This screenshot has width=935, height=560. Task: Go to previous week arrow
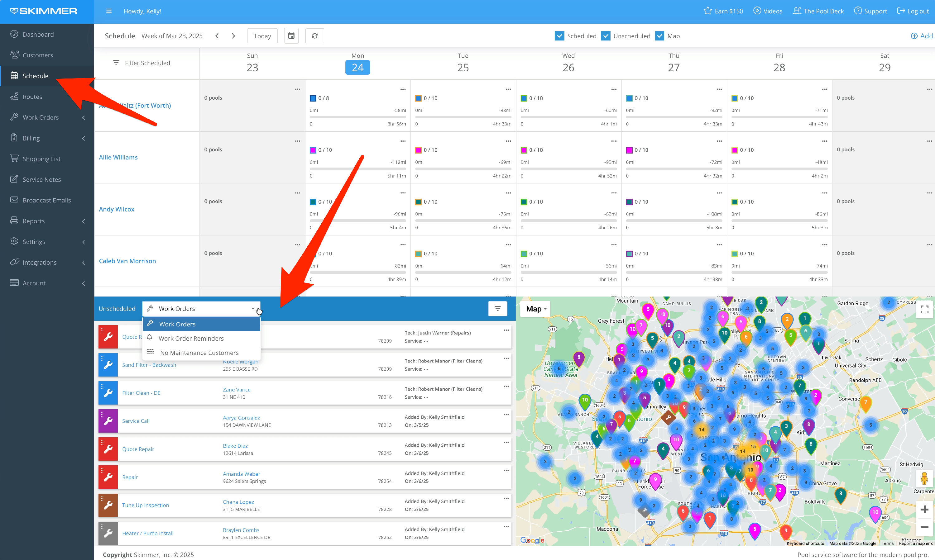(217, 36)
